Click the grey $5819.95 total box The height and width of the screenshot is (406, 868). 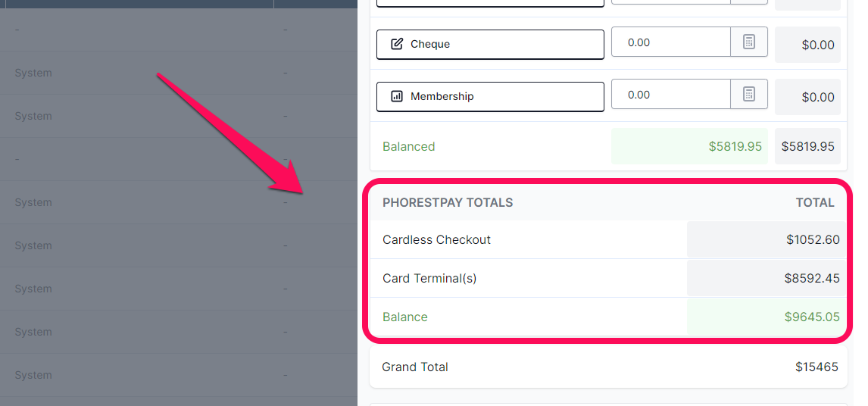click(x=807, y=146)
